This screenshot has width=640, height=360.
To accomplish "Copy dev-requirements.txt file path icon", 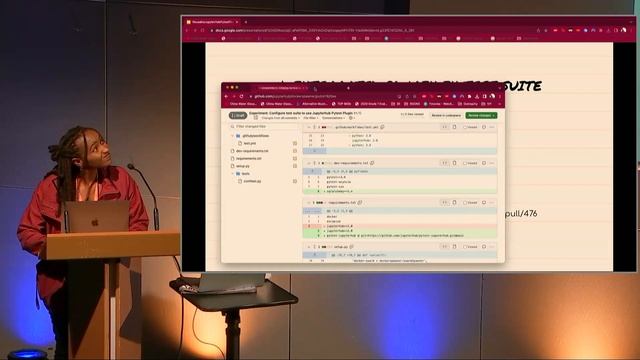I will [x=372, y=163].
